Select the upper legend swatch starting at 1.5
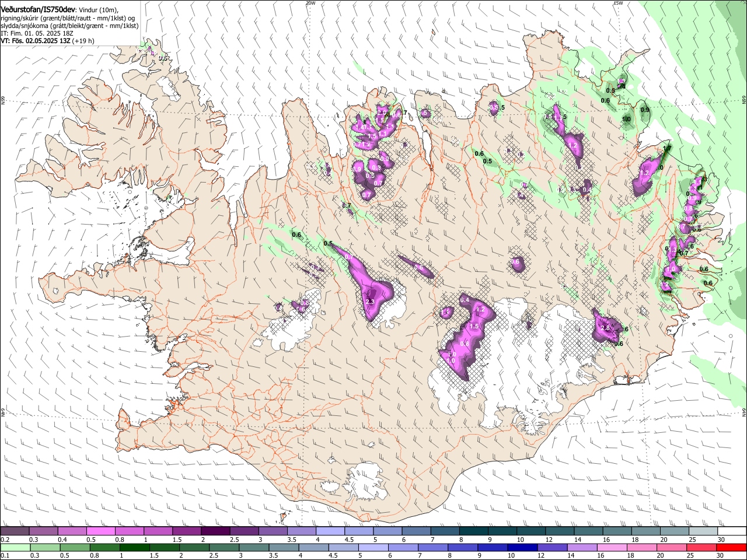Image resolution: width=747 pixels, height=560 pixels. click(187, 531)
